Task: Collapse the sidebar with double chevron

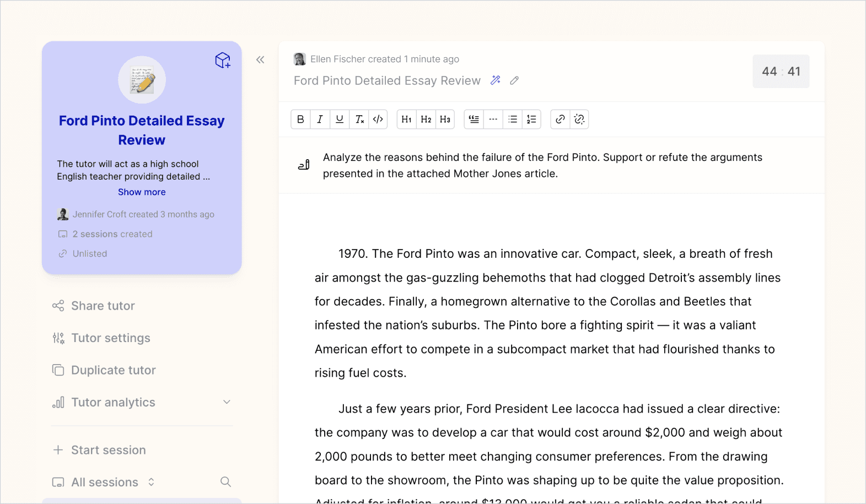Action: pyautogui.click(x=260, y=59)
